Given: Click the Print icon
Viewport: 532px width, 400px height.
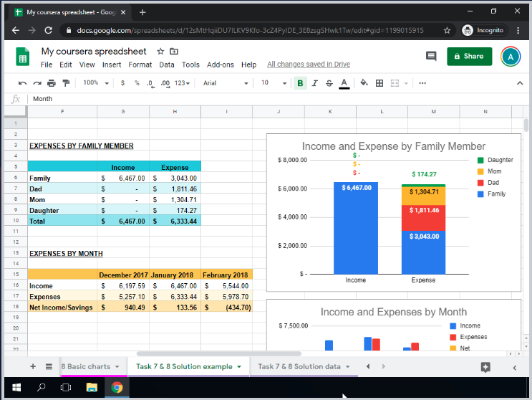Looking at the screenshot, I should (x=50, y=83).
